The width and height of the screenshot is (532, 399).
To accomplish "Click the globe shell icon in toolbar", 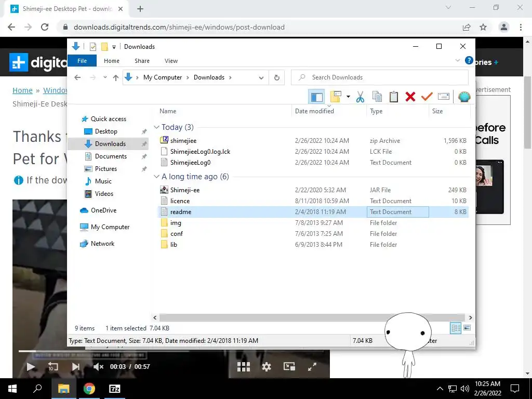I will [x=464, y=97].
